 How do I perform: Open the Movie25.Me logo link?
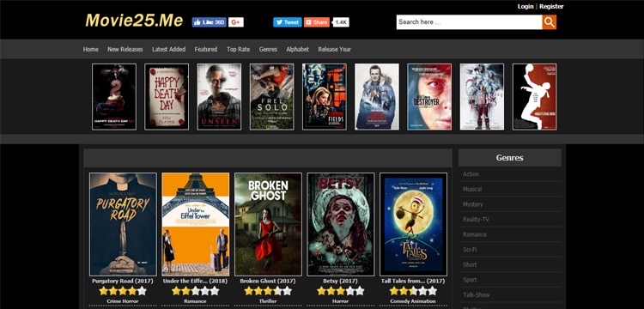(x=134, y=21)
